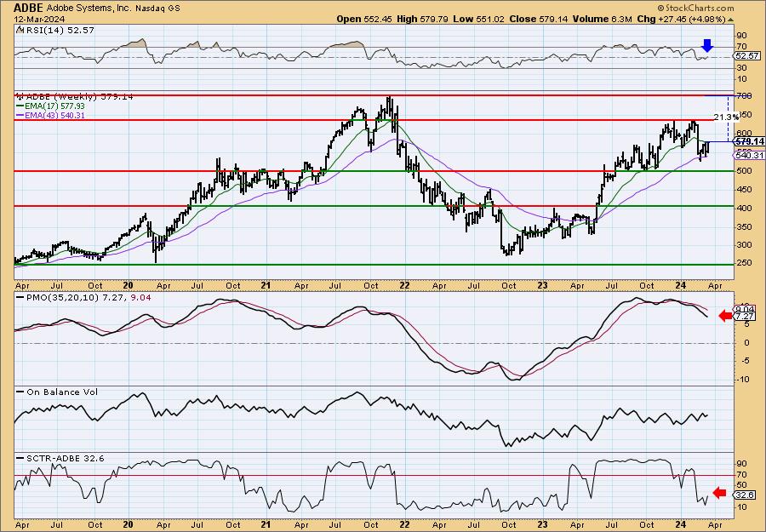Click the 'SCTR-ADBE 32.6' panel label
Screen dimensions: 766x532
click(x=60, y=458)
